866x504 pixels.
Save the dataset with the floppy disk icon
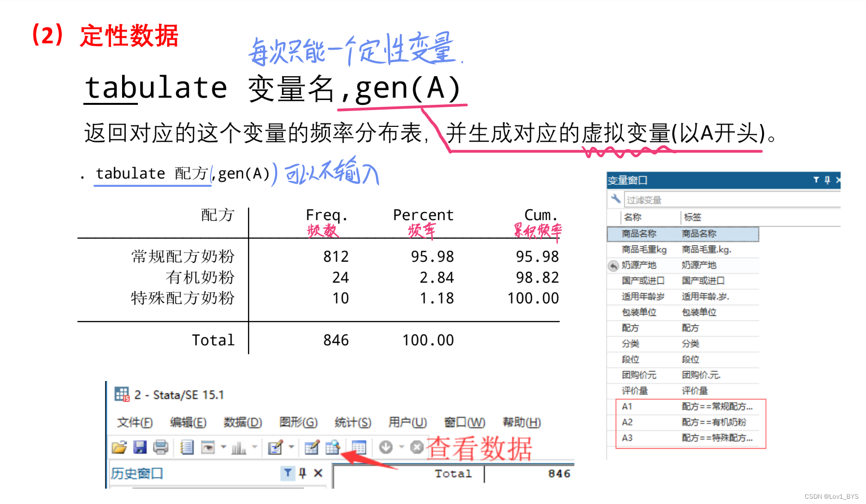click(x=140, y=448)
